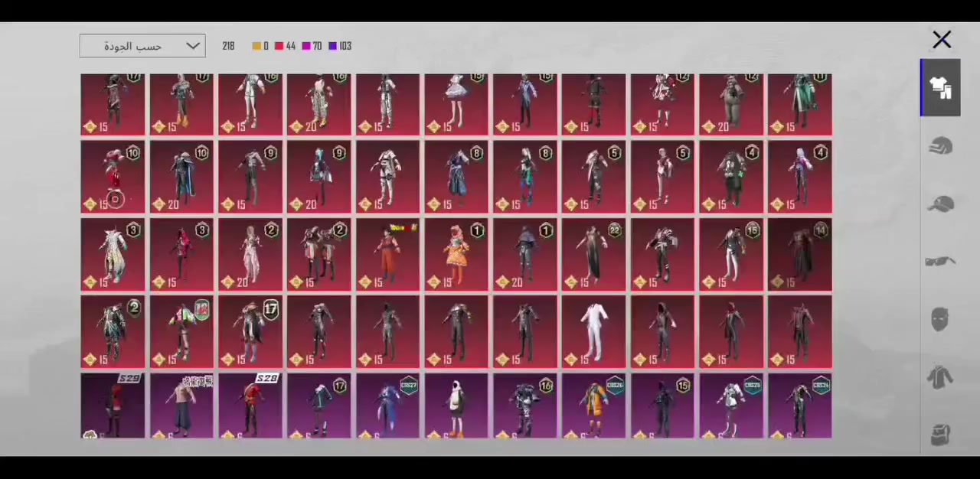980x479 pixels.
Task: Close the inventory with the X icon
Action: coord(942,40)
